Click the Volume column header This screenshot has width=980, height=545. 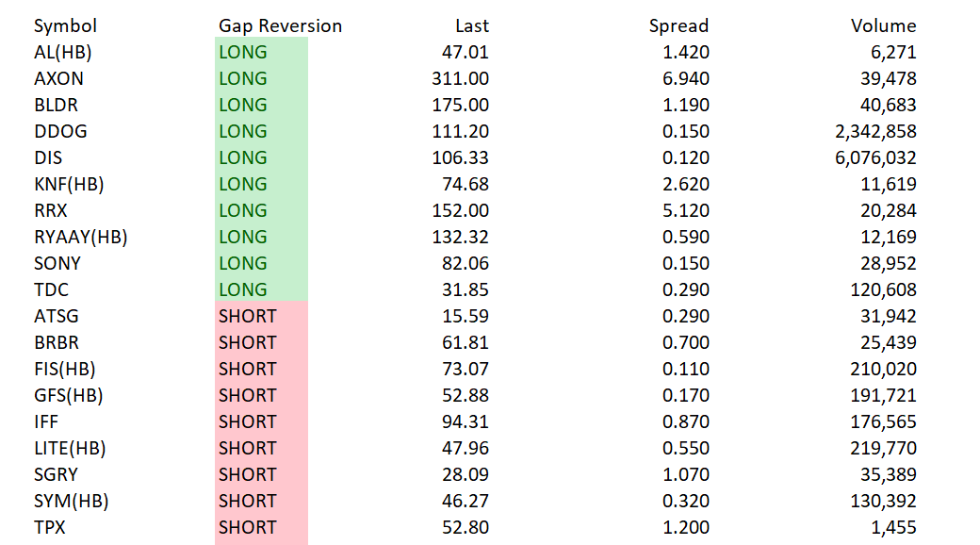point(883,25)
